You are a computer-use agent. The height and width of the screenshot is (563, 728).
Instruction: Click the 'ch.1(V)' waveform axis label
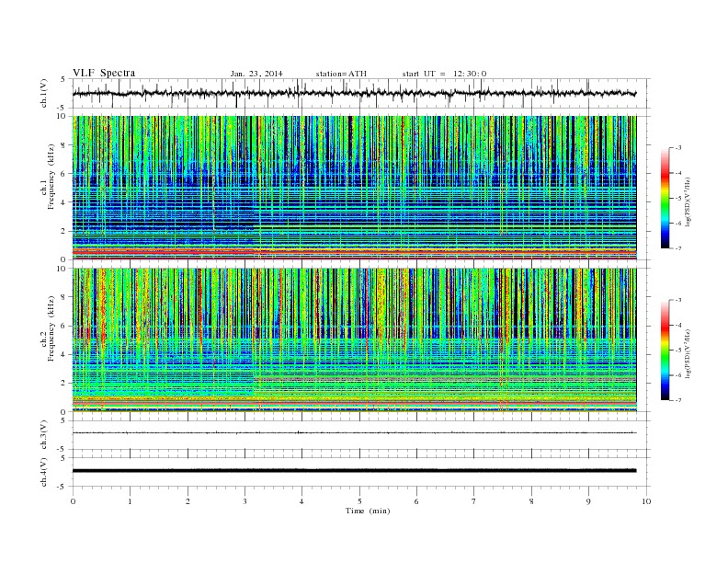[x=44, y=93]
